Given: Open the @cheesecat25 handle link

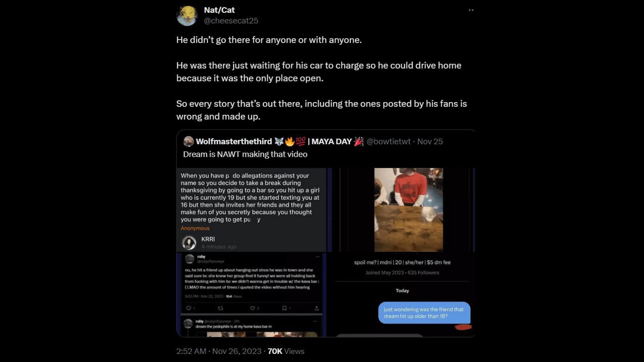Looking at the screenshot, I should [231, 21].
